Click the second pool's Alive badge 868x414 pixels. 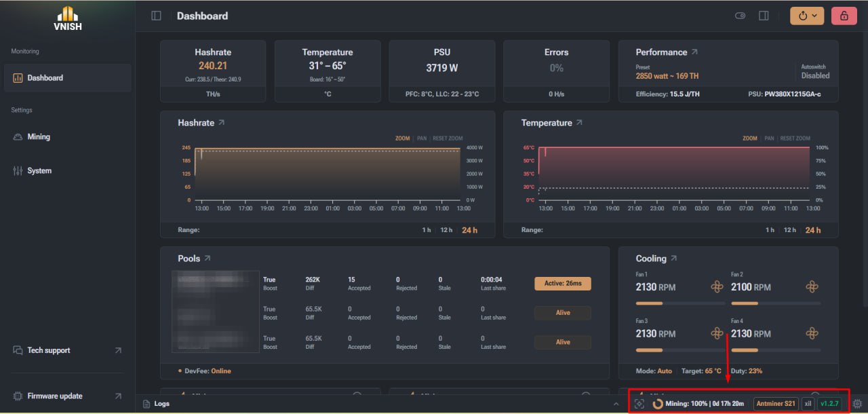(563, 313)
